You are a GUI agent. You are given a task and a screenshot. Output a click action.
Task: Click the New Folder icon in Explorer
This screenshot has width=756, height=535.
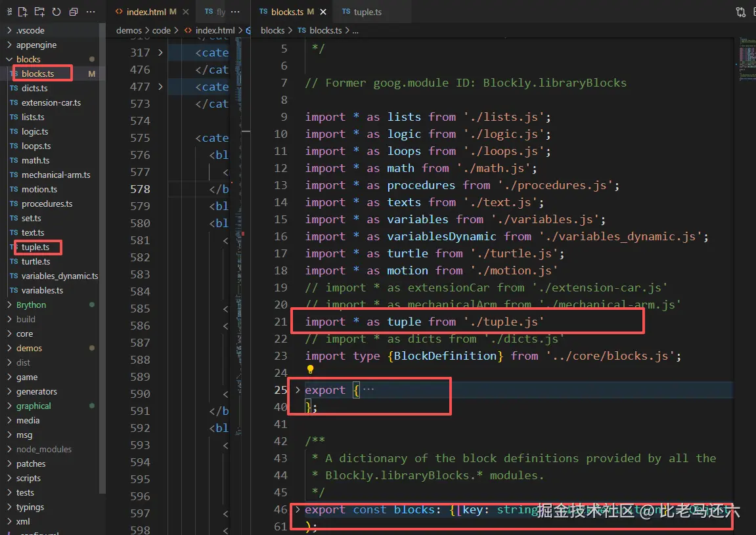(x=39, y=12)
